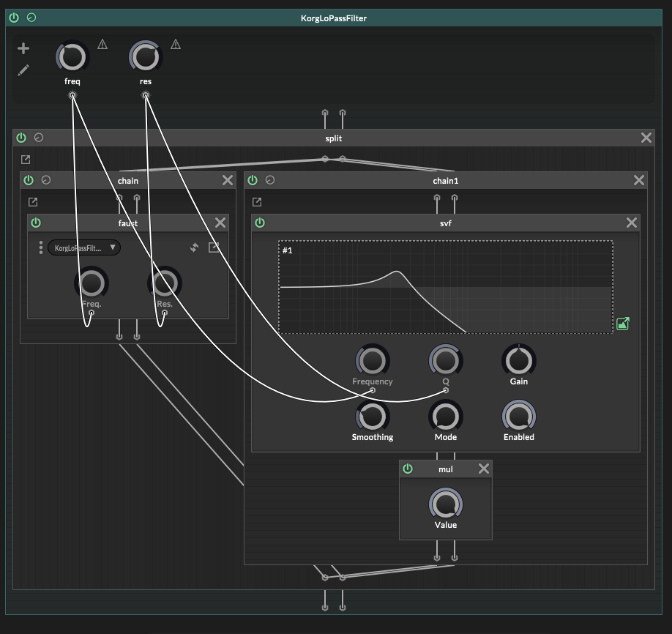Open split container popup icon
This screenshot has width=672, height=634.
pyautogui.click(x=26, y=160)
